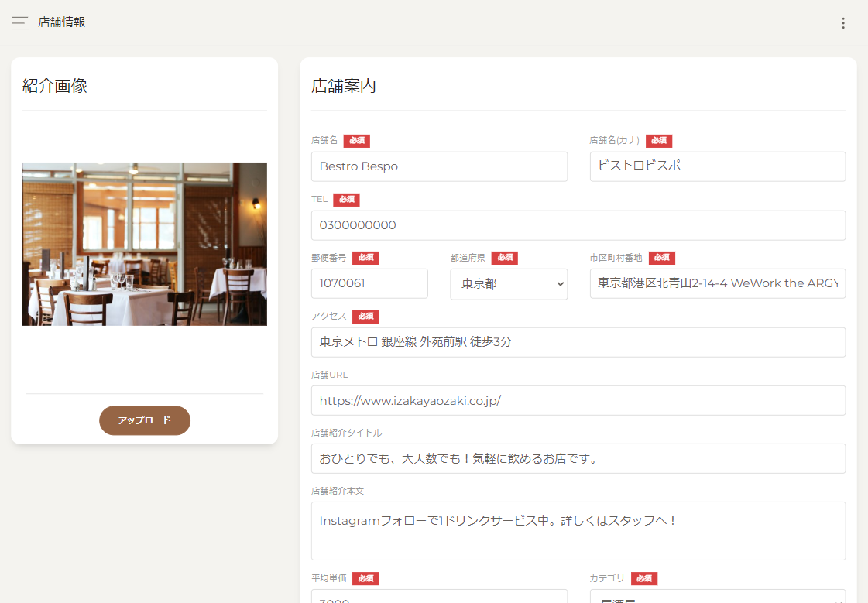This screenshot has width=868, height=603.
Task: Click the 紹介画像 panel heading
Action: tap(55, 86)
